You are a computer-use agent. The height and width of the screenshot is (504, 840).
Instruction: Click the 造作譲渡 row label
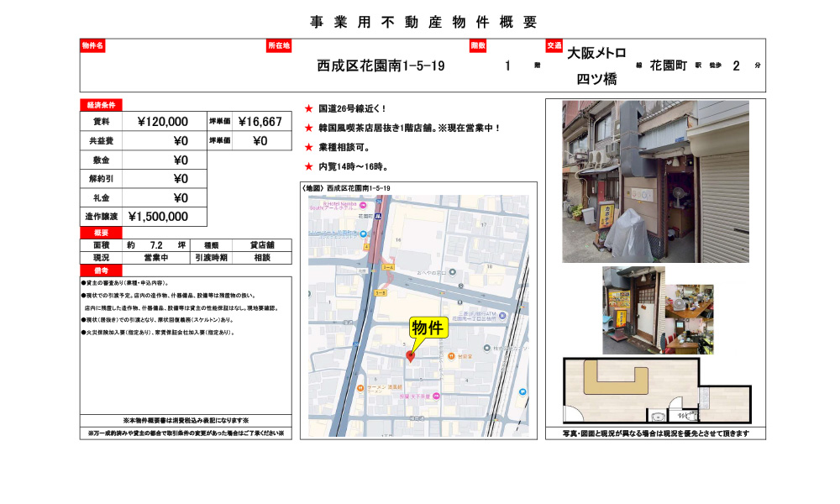102,217
